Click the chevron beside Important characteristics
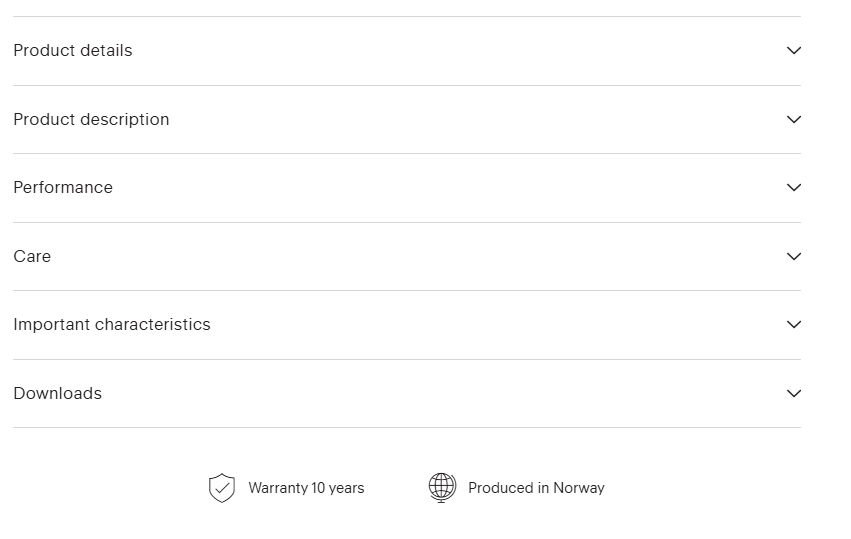The height and width of the screenshot is (539, 851). coord(794,325)
